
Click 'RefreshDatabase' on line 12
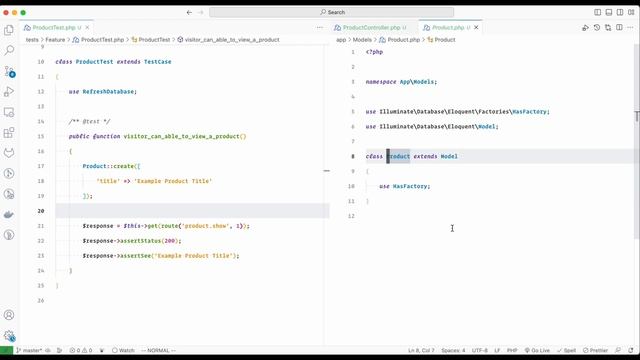(108, 91)
